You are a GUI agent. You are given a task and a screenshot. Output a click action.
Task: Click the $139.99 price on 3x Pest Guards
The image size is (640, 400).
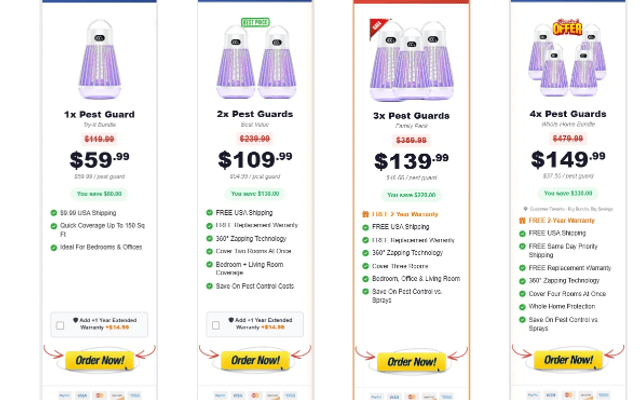411,161
